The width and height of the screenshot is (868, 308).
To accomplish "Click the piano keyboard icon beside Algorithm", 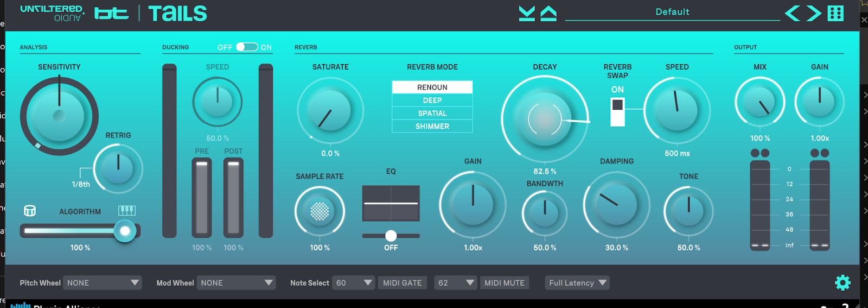I will 127,210.
